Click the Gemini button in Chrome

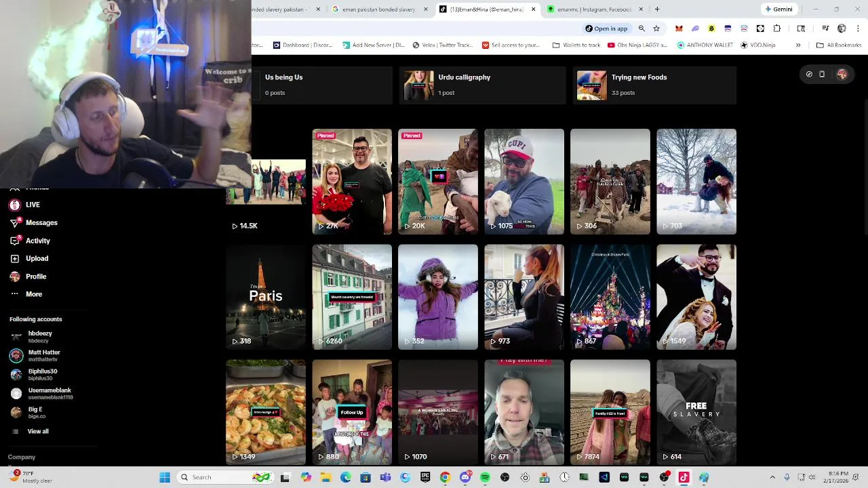pos(778,9)
